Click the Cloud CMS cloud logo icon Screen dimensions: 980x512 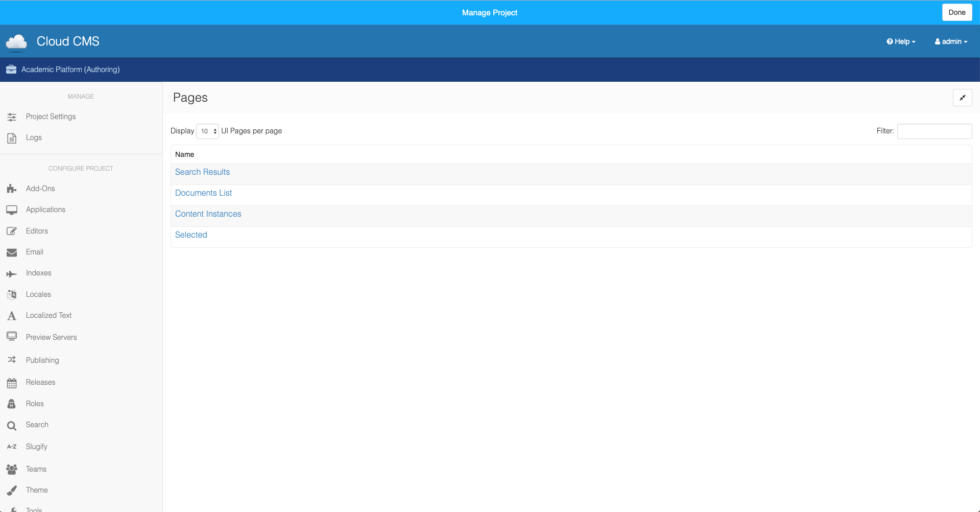(16, 43)
